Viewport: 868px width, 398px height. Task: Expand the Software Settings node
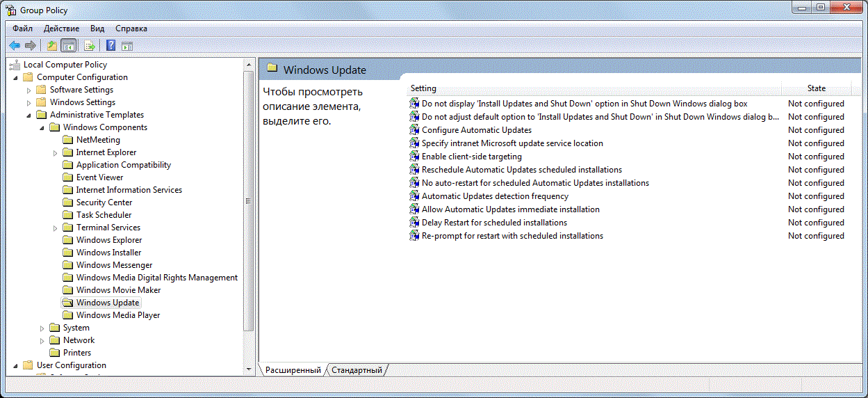(x=28, y=90)
